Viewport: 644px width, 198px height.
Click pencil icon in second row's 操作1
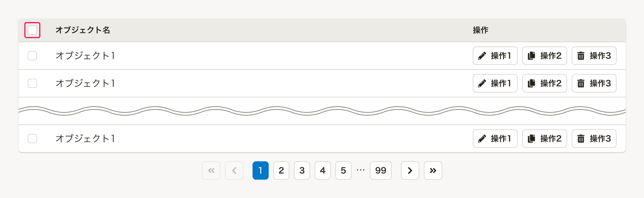tap(482, 83)
